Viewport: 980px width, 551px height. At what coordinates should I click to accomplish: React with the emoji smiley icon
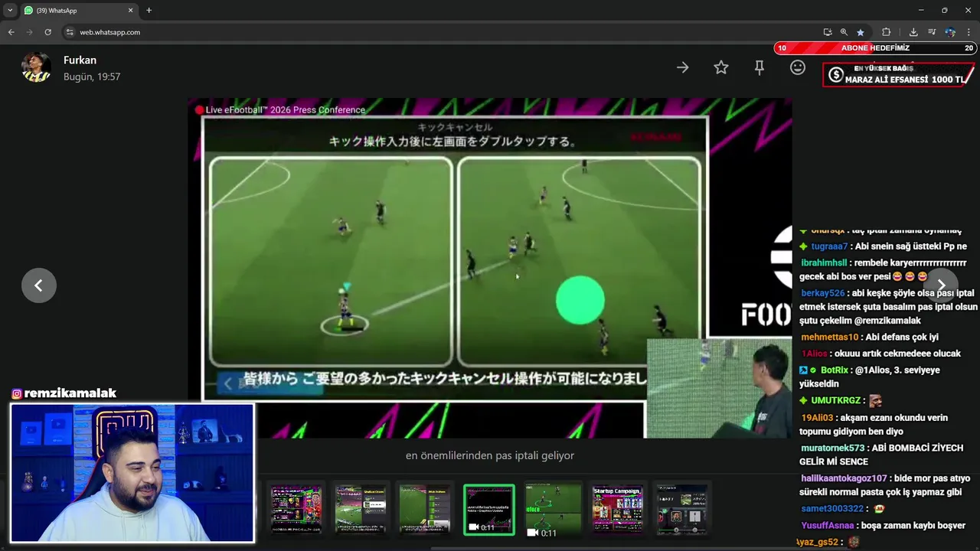click(798, 67)
